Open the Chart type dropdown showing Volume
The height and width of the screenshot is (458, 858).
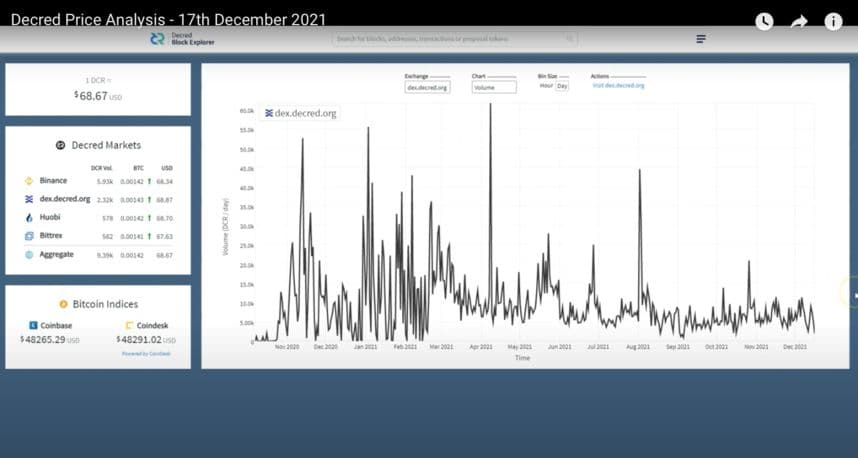[x=494, y=87]
